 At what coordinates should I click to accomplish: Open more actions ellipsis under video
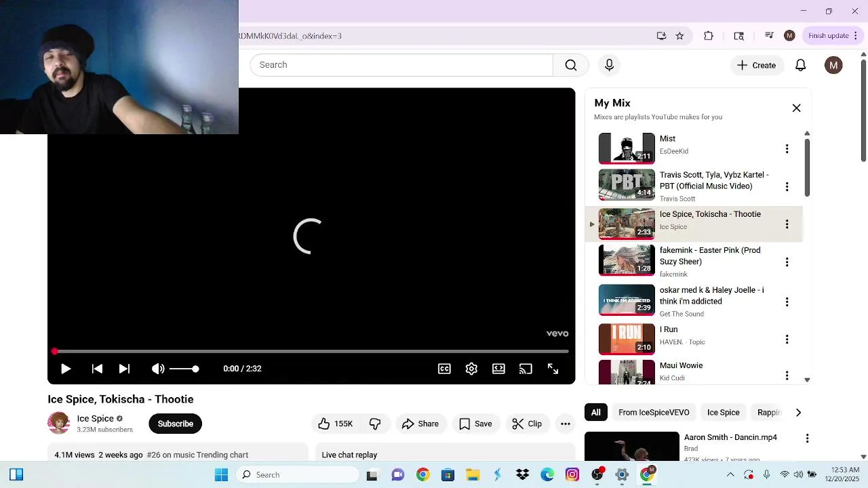click(x=566, y=424)
